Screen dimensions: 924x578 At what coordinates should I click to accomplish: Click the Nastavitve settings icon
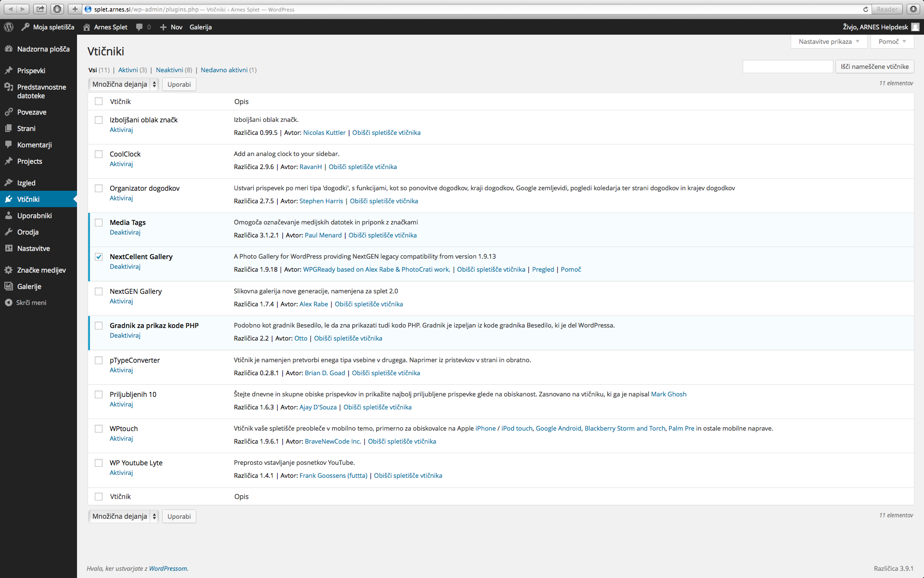[x=9, y=248]
